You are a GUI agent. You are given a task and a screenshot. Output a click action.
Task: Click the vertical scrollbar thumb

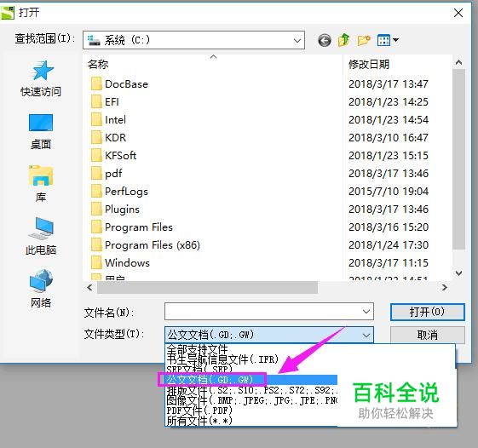[x=458, y=159]
